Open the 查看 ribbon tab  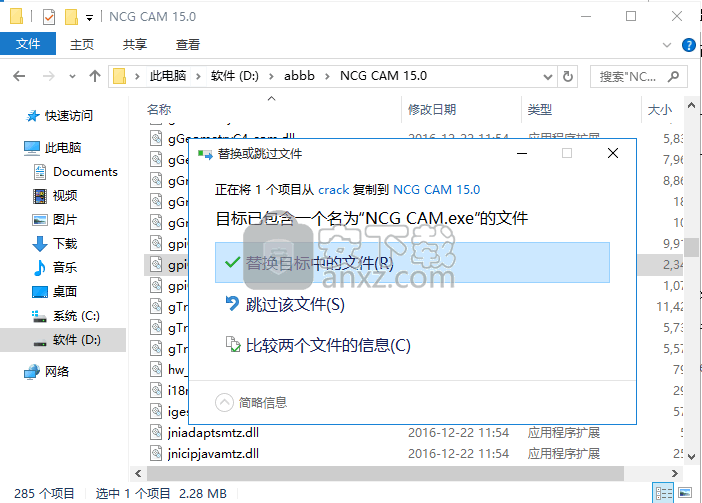[x=188, y=44]
